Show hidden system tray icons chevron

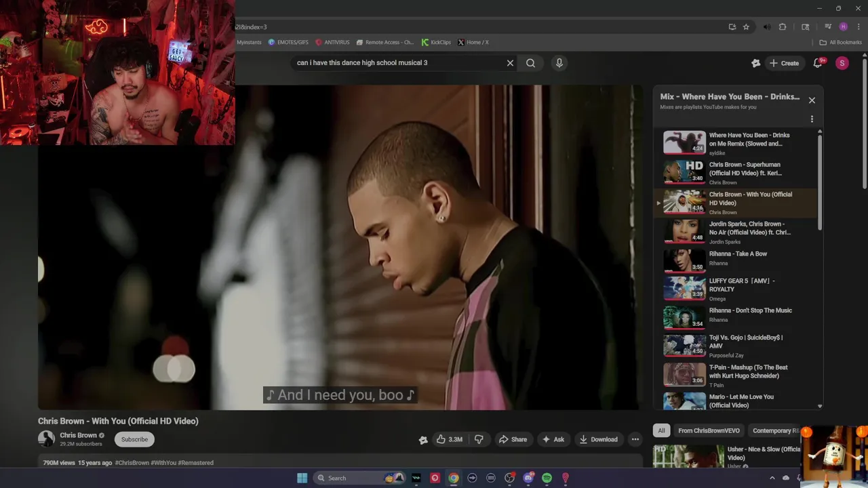point(772,478)
